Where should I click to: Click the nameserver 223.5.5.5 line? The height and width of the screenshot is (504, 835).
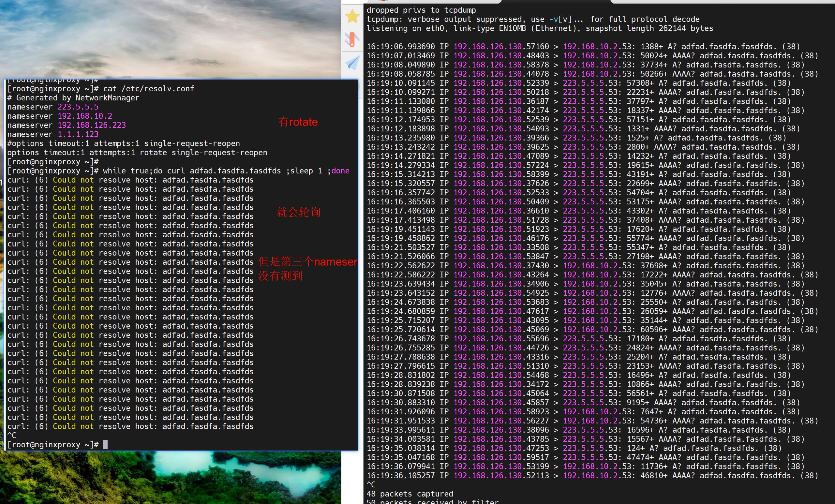(53, 107)
